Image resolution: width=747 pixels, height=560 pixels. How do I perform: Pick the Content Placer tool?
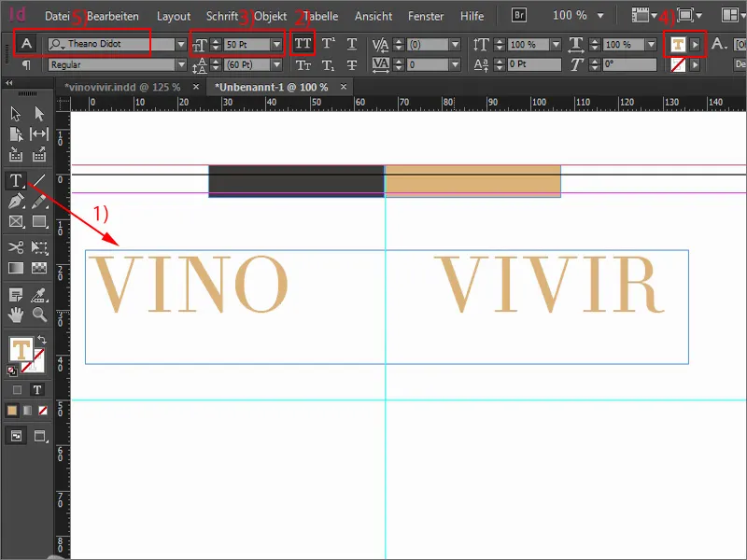39,154
